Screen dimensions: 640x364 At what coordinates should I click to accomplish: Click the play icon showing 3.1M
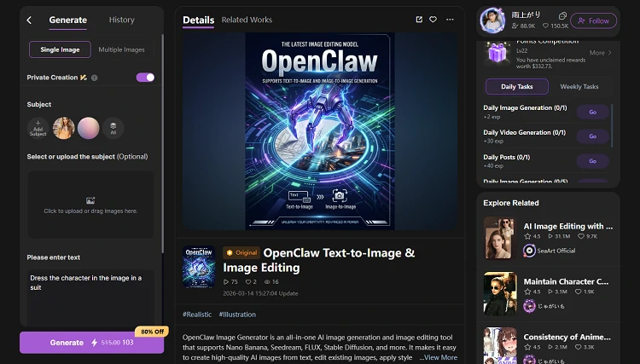[550, 292]
